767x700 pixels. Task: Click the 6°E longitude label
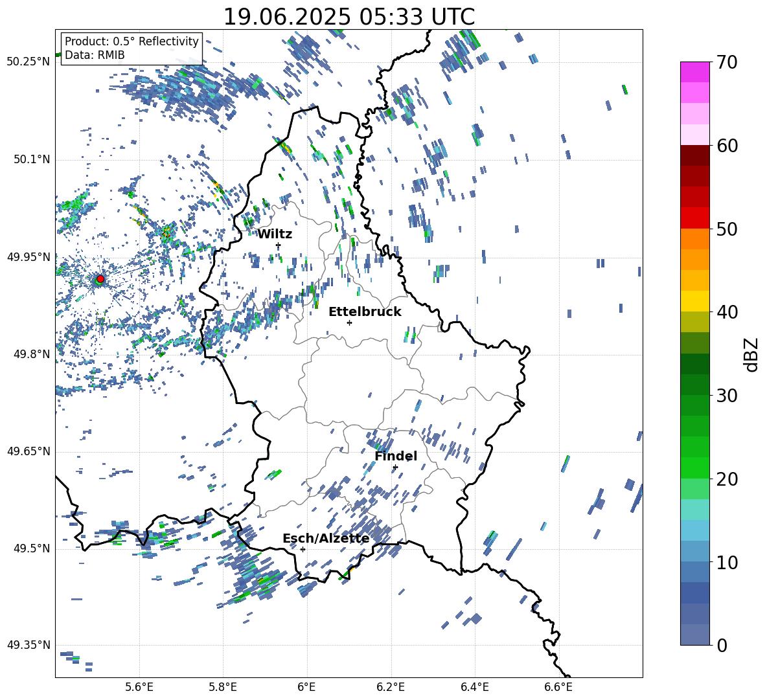[x=306, y=687]
